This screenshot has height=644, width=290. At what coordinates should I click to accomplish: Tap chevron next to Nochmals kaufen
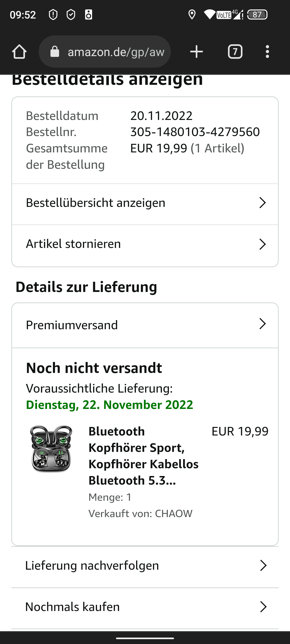point(263,607)
